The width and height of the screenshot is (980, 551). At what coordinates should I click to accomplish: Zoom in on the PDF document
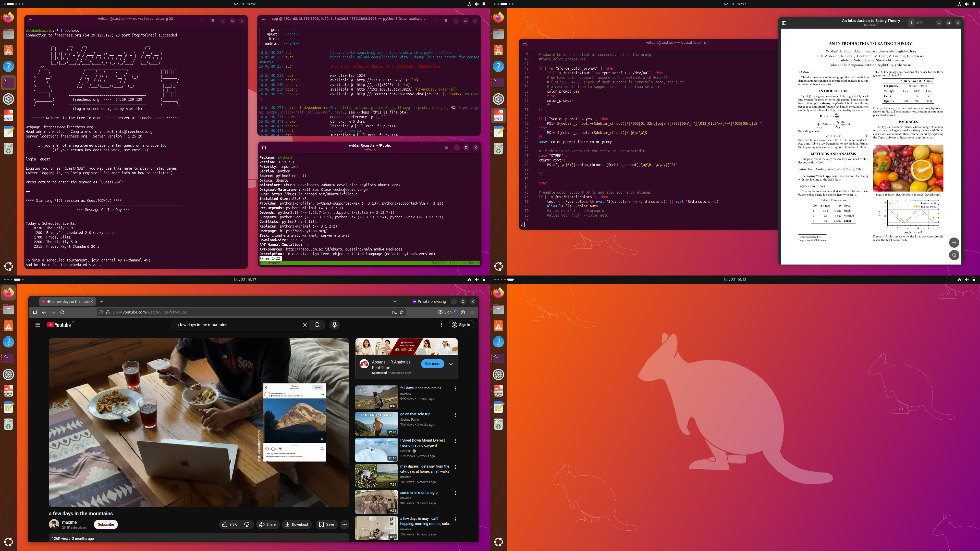(954, 243)
